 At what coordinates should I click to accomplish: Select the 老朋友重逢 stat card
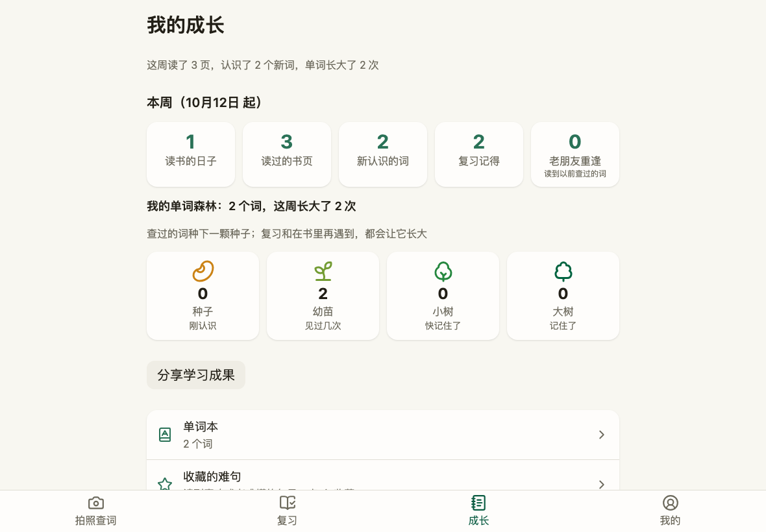tap(575, 154)
